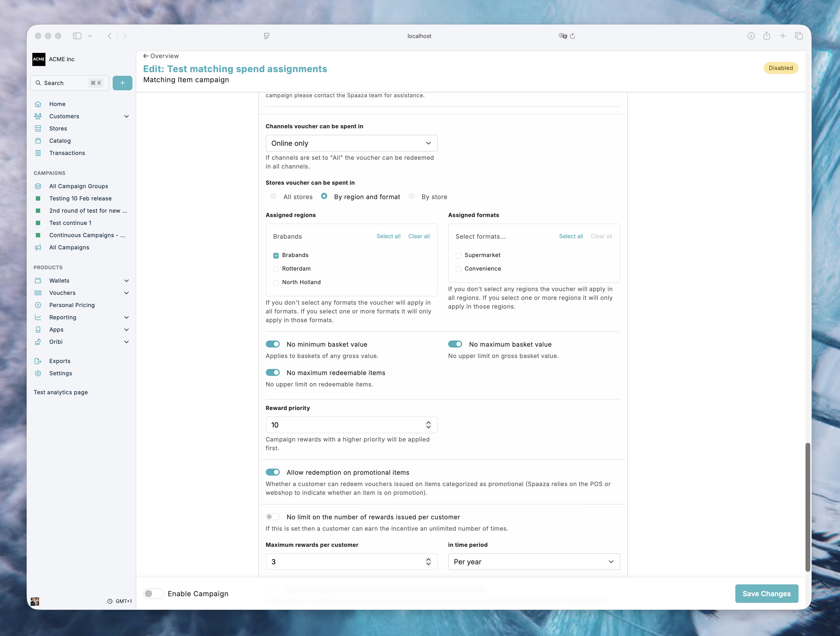Open the Per year time period dropdown
This screenshot has width=840, height=636.
pyautogui.click(x=534, y=561)
